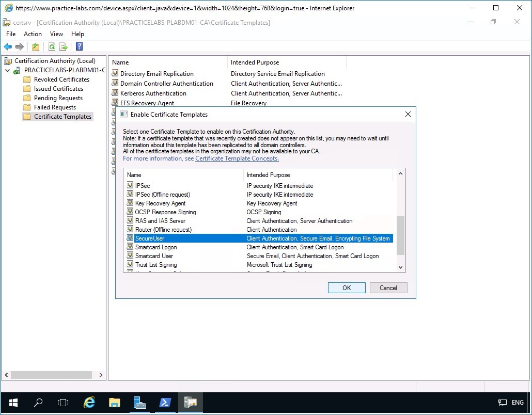
Task: Open the Certificate Template Concepts link
Action: [x=237, y=158]
